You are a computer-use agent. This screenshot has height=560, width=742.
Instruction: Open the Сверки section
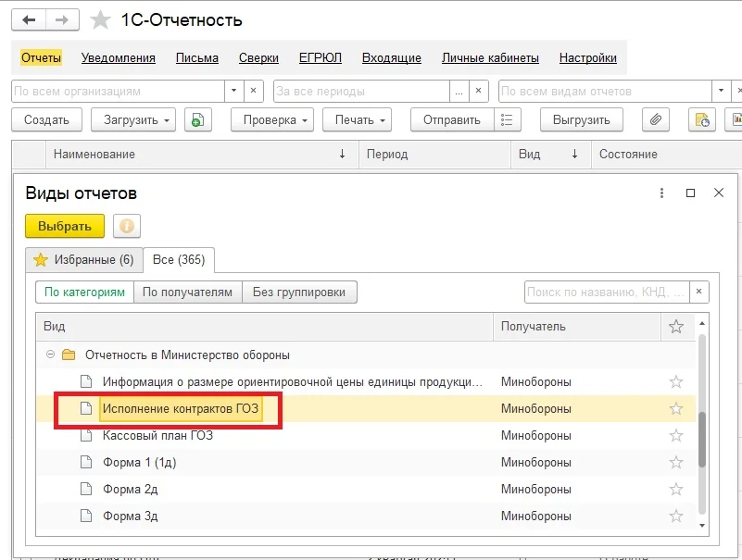(x=258, y=57)
